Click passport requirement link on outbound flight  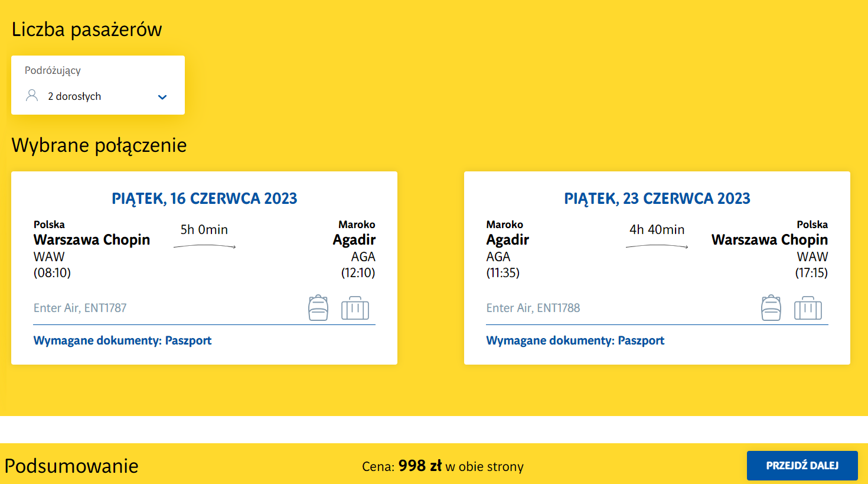(x=122, y=340)
